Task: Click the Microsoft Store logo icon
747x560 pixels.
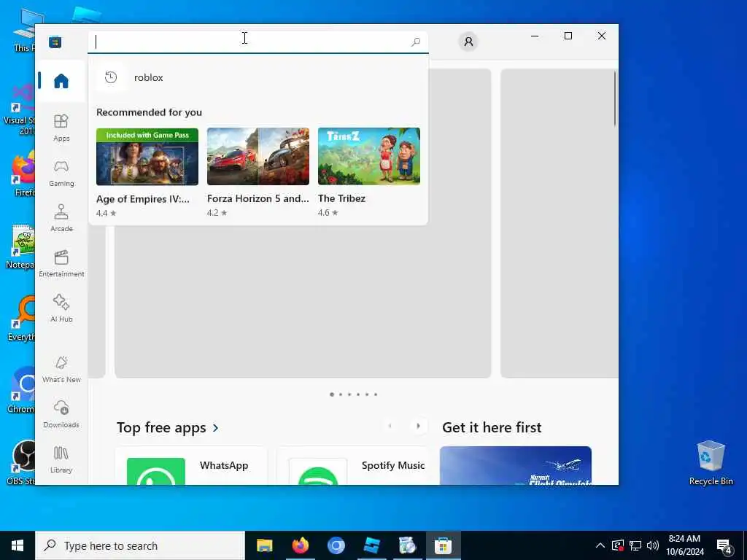Action: [55, 42]
